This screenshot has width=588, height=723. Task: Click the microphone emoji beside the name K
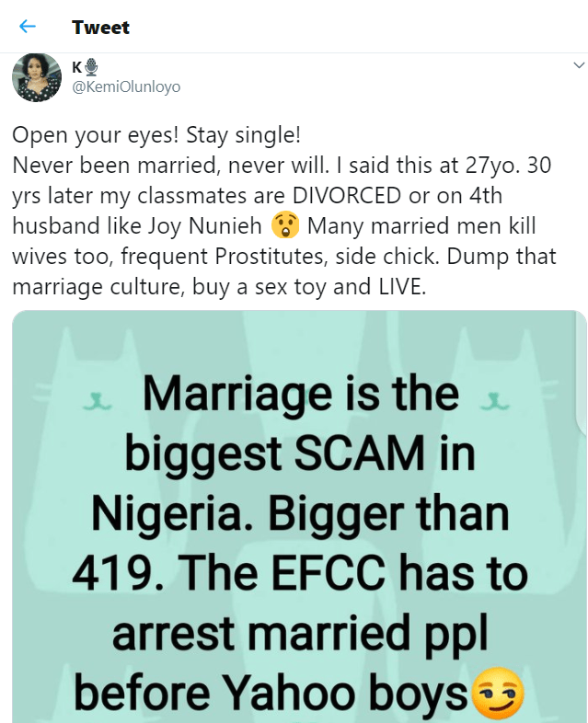click(92, 67)
